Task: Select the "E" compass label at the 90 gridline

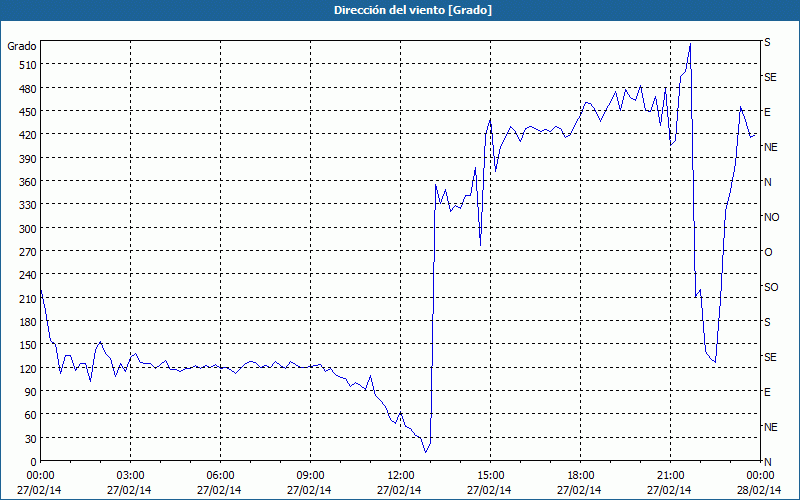Action: coord(767,392)
